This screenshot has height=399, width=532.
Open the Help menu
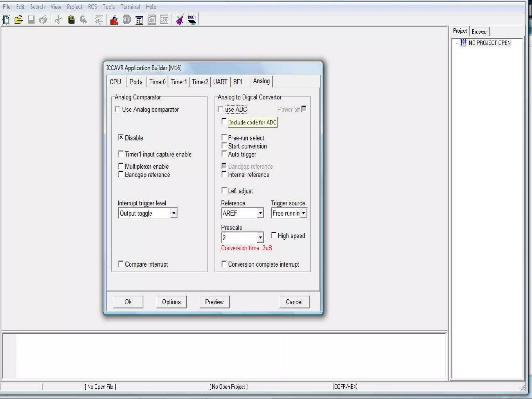coord(151,7)
